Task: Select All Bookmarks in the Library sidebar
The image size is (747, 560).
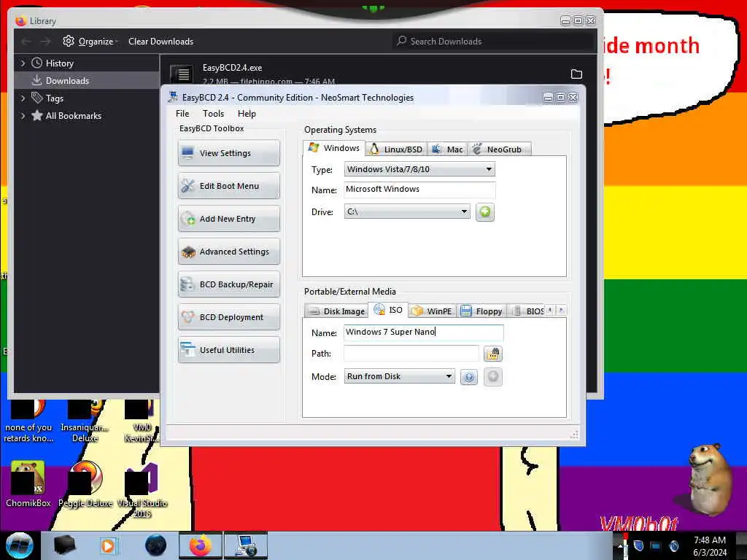Action: (74, 116)
